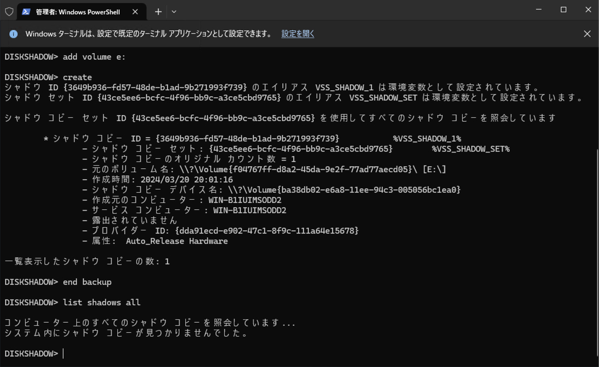Click the 'list shadows all' command line
Viewport: 599px width, 367px height.
click(x=72, y=302)
